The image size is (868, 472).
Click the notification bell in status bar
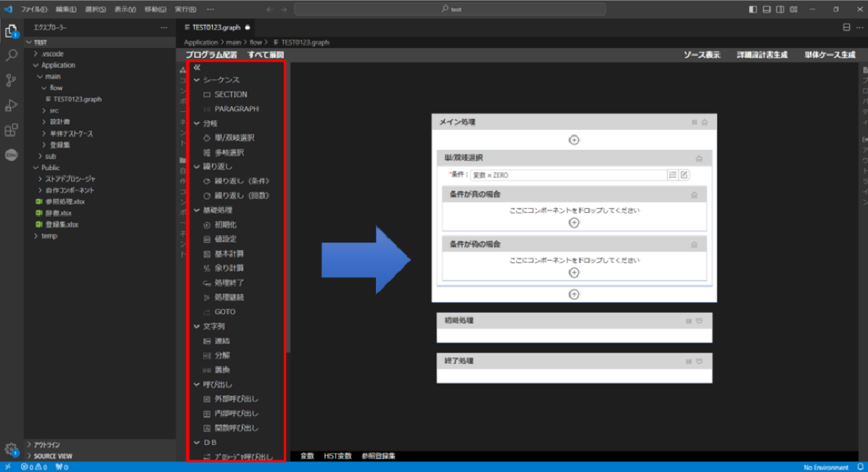tap(859, 467)
